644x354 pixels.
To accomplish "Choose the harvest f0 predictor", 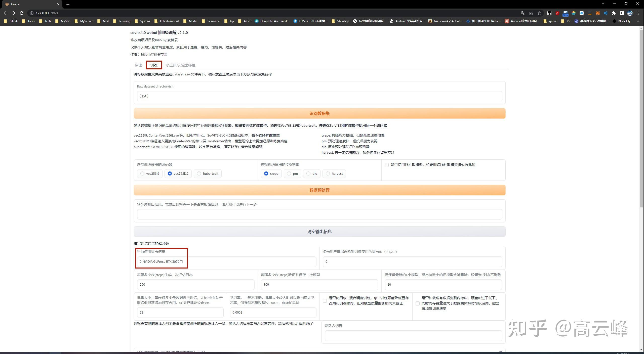I will click(328, 173).
